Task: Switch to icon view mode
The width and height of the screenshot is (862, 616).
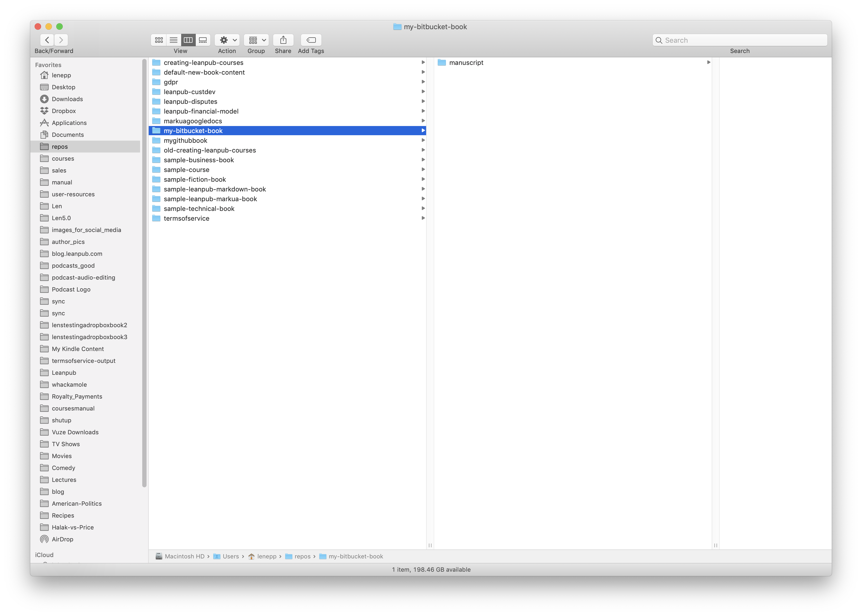Action: 159,40
